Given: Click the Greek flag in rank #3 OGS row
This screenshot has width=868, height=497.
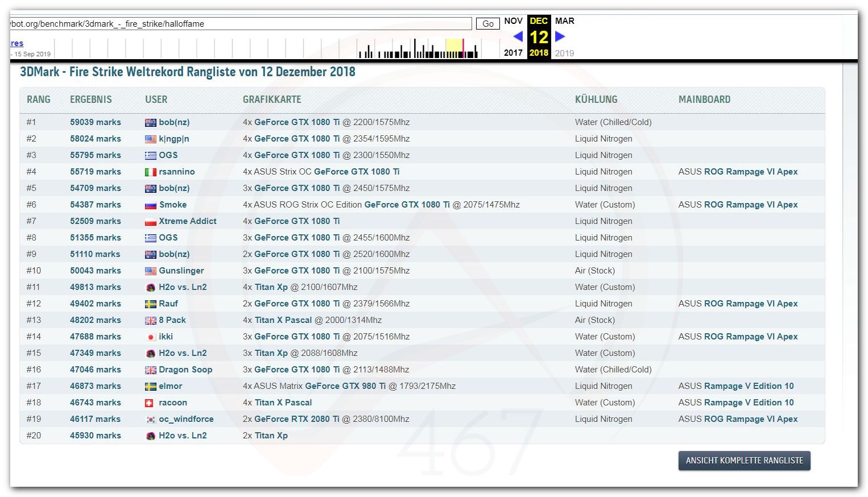Looking at the screenshot, I should (151, 156).
